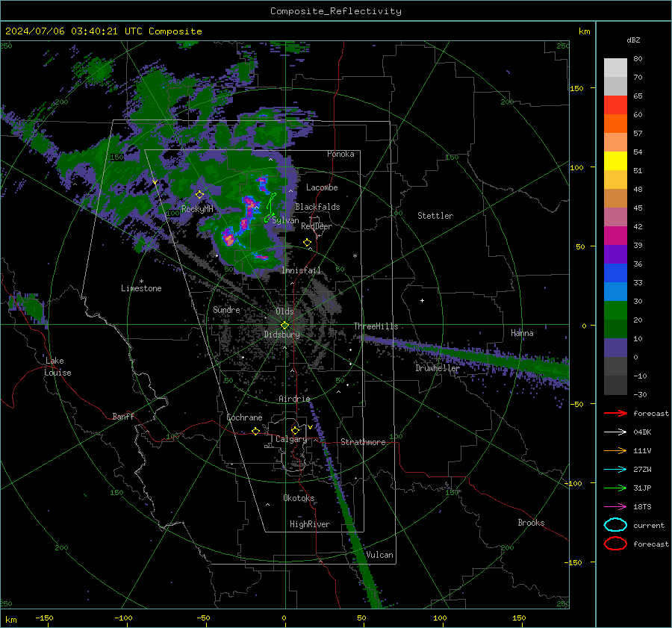The image size is (672, 628).
Task: Click the Lacombe city label
Action: [x=322, y=187]
